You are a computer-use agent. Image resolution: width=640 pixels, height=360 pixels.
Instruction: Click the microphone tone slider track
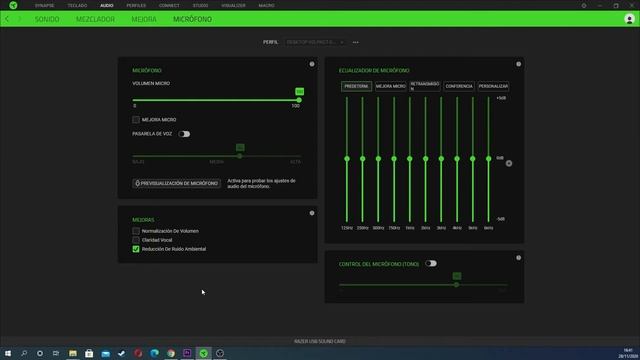click(423, 285)
